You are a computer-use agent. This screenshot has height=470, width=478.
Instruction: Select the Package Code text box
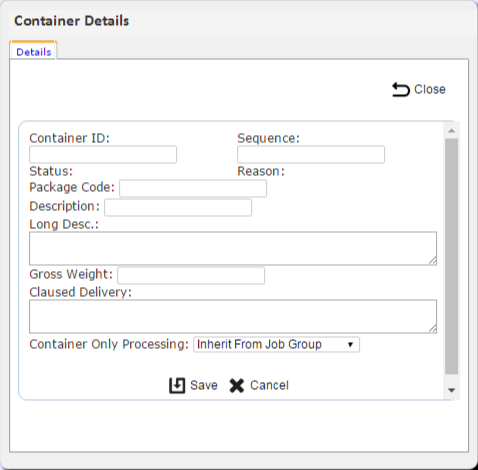tap(193, 189)
